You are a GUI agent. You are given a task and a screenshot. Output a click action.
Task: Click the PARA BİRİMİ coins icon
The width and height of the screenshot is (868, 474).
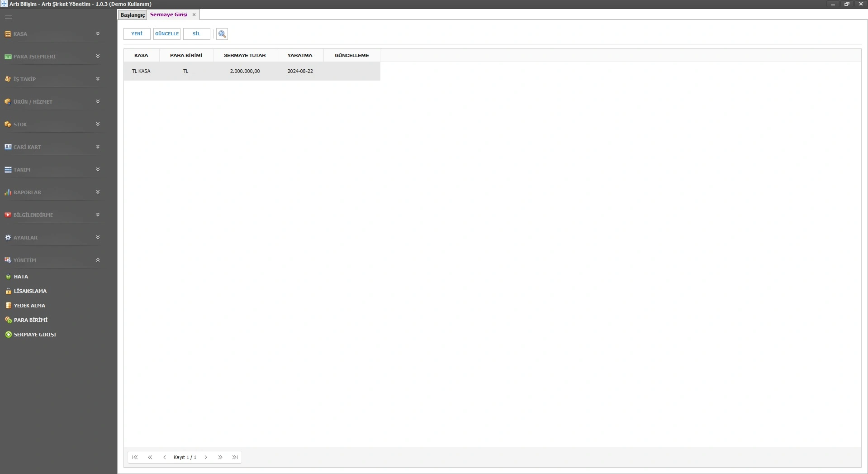(8, 320)
